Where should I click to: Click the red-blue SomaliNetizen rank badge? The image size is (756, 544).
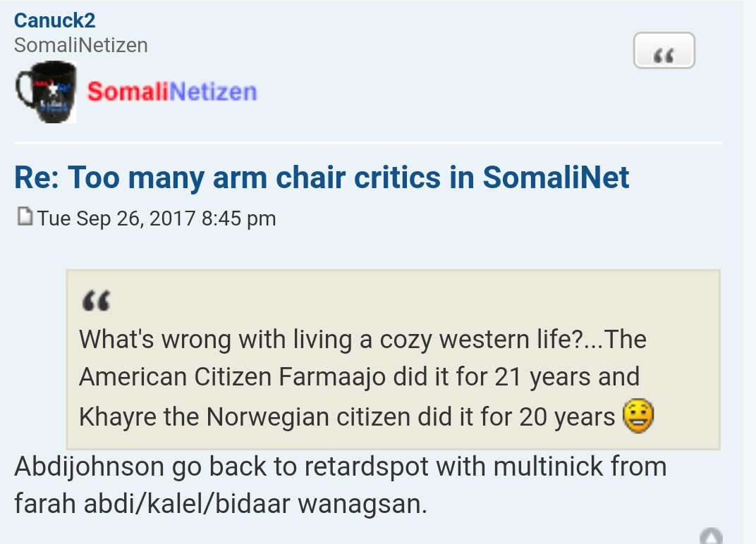click(x=171, y=92)
